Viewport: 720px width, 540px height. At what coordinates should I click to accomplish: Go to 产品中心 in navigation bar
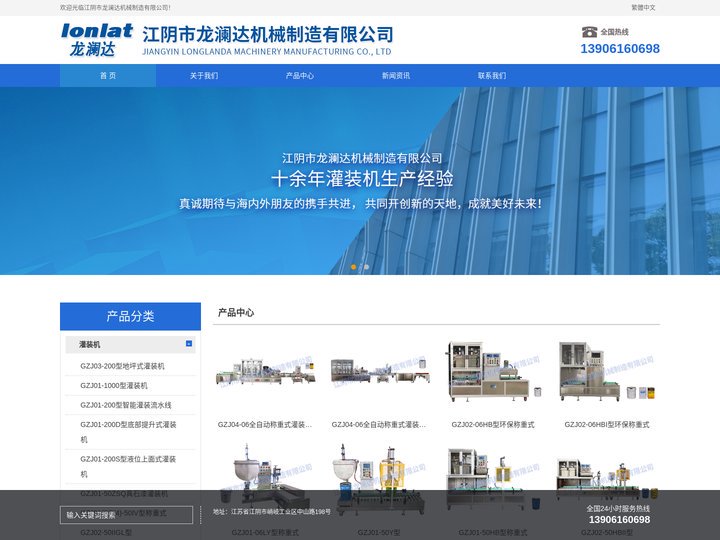coord(300,76)
